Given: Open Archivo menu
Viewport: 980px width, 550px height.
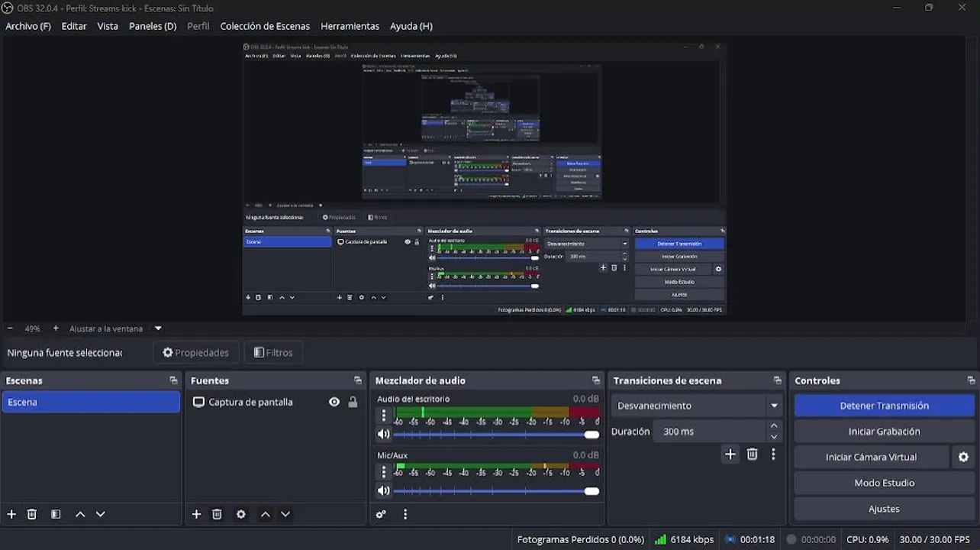Looking at the screenshot, I should click(28, 26).
